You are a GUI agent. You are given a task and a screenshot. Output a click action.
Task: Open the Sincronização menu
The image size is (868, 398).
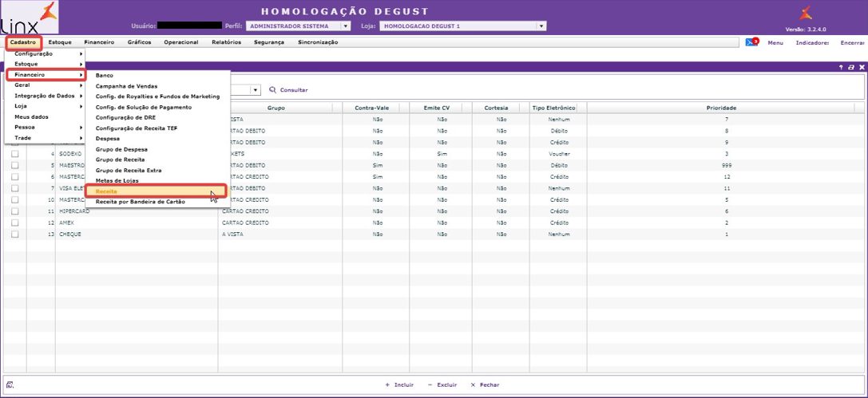pos(318,42)
